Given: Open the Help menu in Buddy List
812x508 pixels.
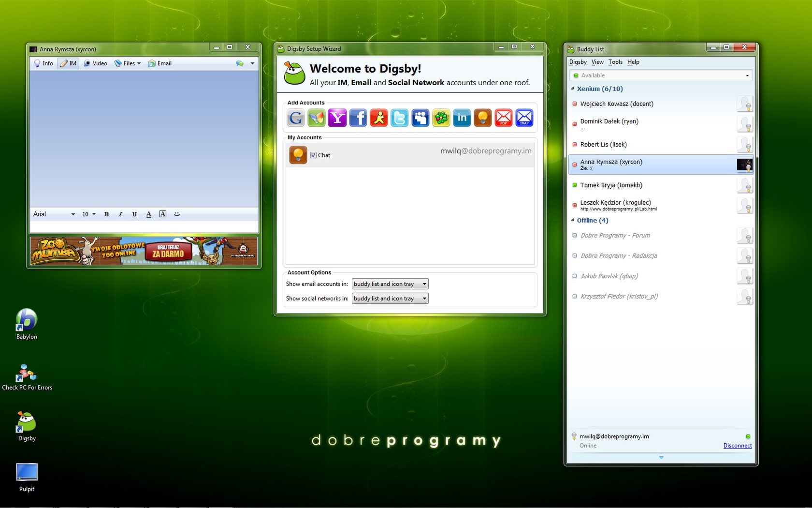Looking at the screenshot, I should click(633, 62).
